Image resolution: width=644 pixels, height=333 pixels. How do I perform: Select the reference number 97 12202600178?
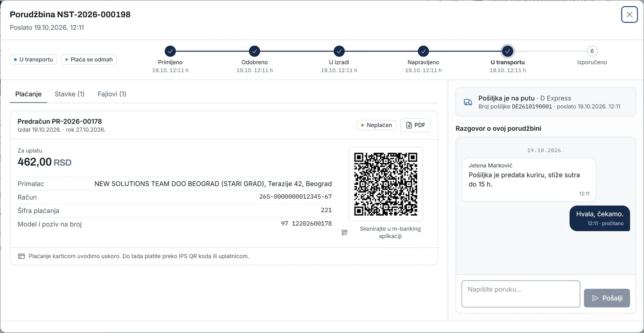tap(306, 224)
